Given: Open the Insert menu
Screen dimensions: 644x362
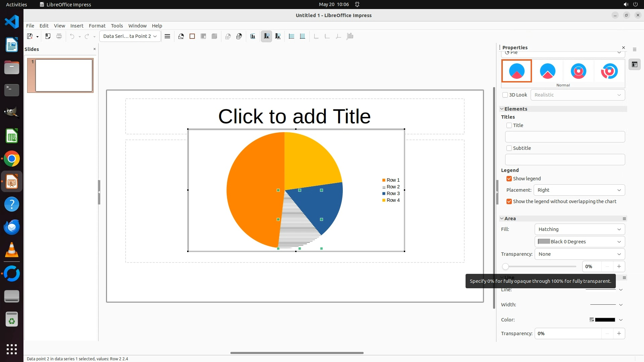Looking at the screenshot, I should pyautogui.click(x=77, y=26).
